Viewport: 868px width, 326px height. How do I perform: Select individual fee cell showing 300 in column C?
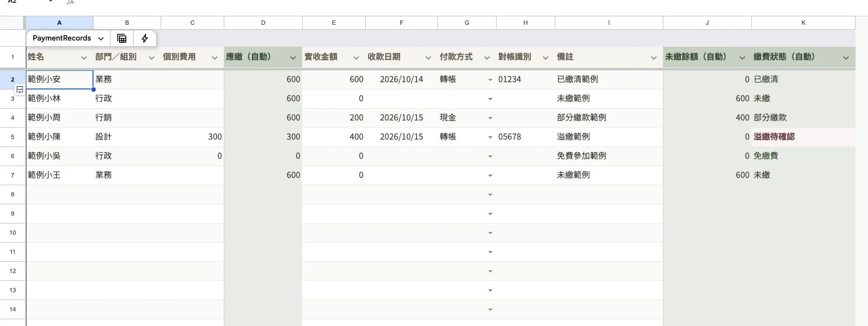point(193,137)
